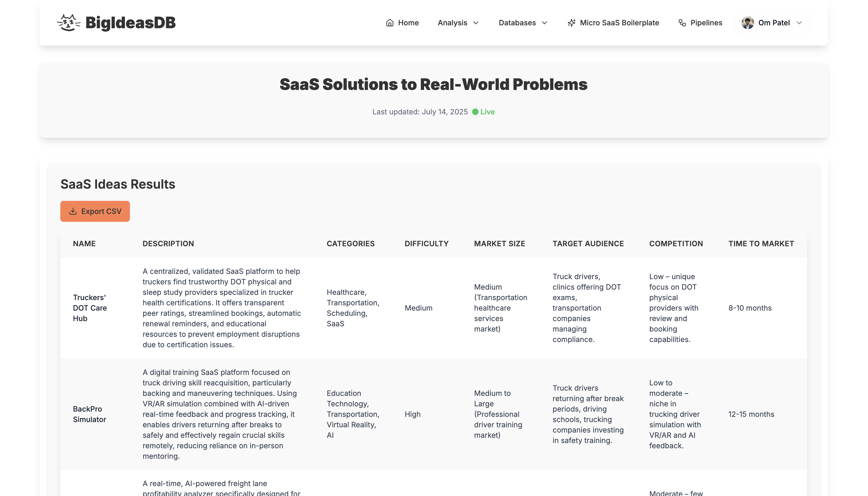This screenshot has height=496, width=868.
Task: Open the Pipelines page
Action: [x=700, y=23]
